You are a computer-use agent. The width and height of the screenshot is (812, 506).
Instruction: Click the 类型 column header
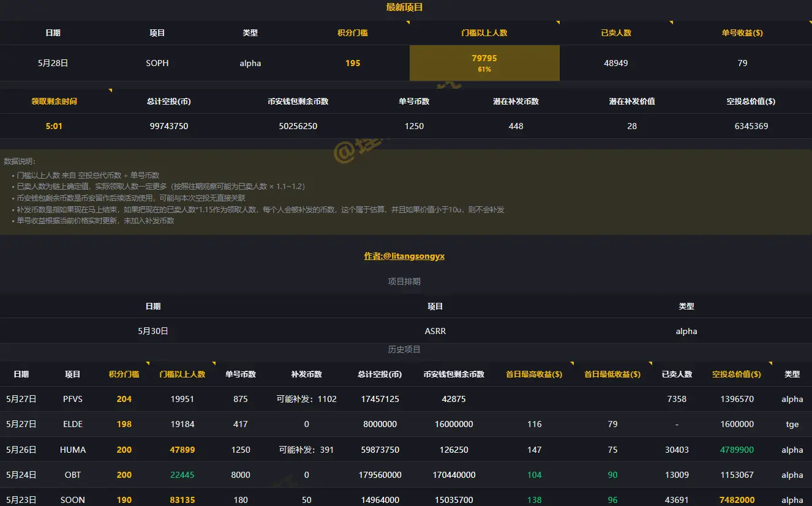click(x=250, y=33)
